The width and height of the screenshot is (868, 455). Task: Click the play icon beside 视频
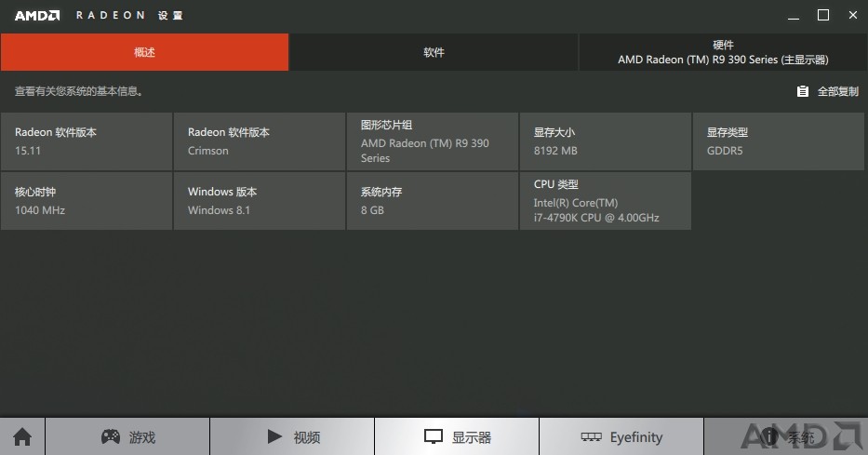pos(274,436)
